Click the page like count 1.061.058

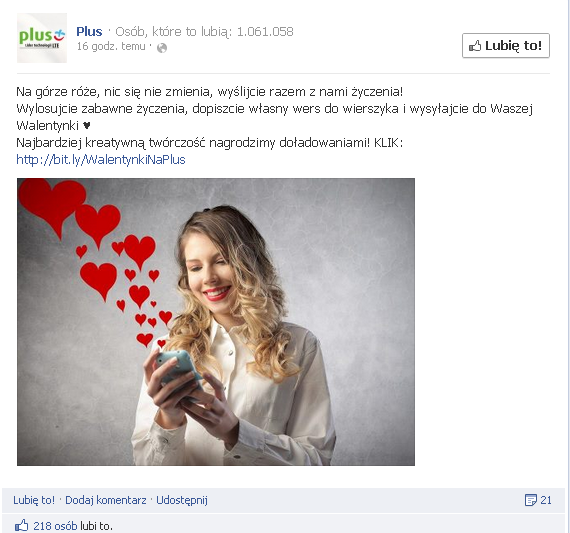[265, 32]
